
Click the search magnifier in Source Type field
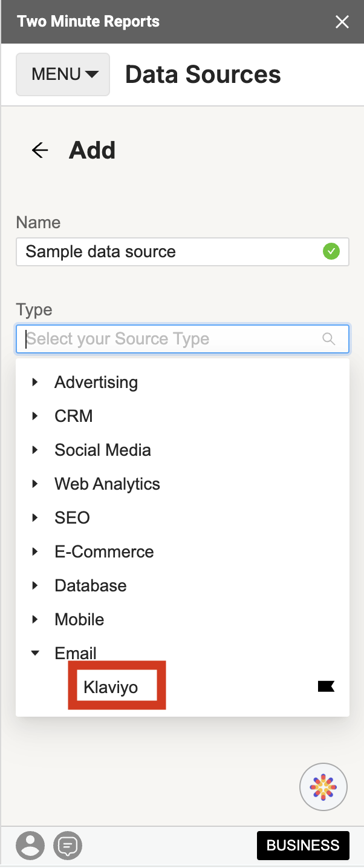pyautogui.click(x=328, y=339)
